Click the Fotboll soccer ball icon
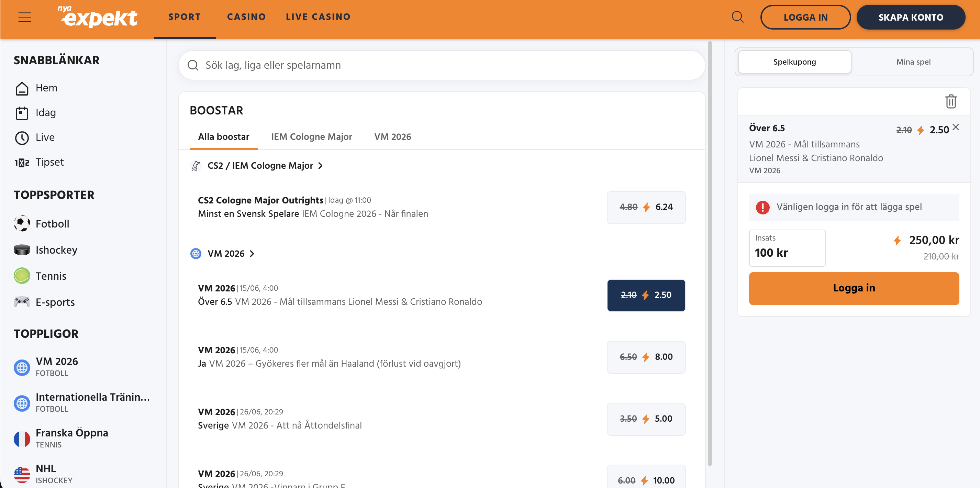The height and width of the screenshot is (488, 980). tap(22, 224)
